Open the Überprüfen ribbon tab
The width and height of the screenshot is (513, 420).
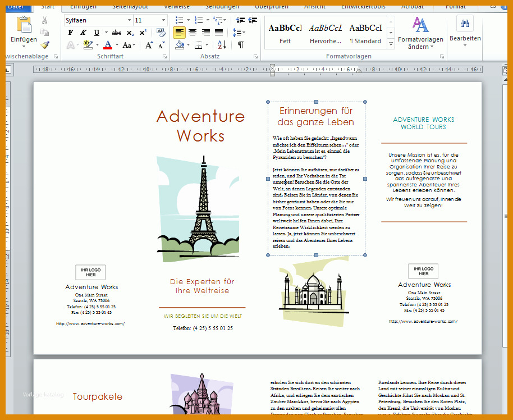pyautogui.click(x=272, y=7)
